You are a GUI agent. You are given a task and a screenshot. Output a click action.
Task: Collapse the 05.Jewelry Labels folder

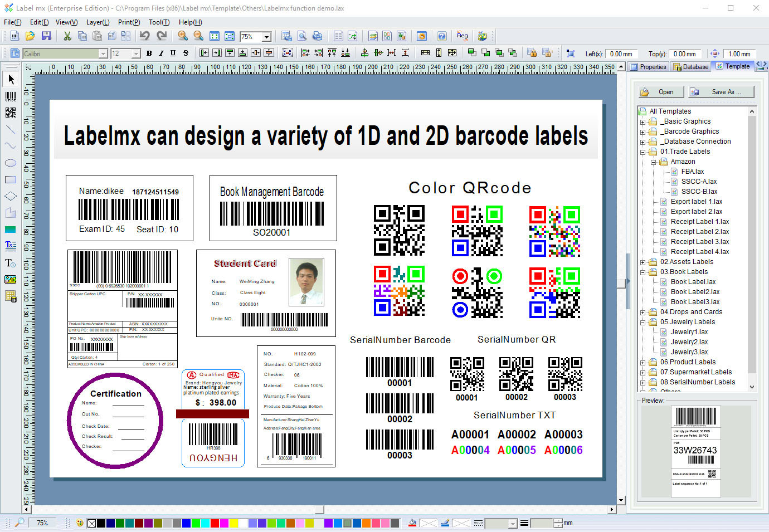(643, 322)
